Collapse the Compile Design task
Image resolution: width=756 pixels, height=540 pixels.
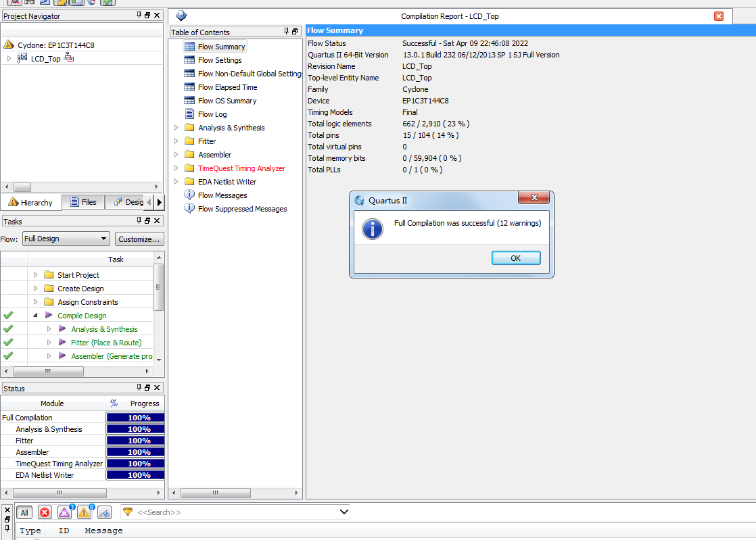click(35, 316)
